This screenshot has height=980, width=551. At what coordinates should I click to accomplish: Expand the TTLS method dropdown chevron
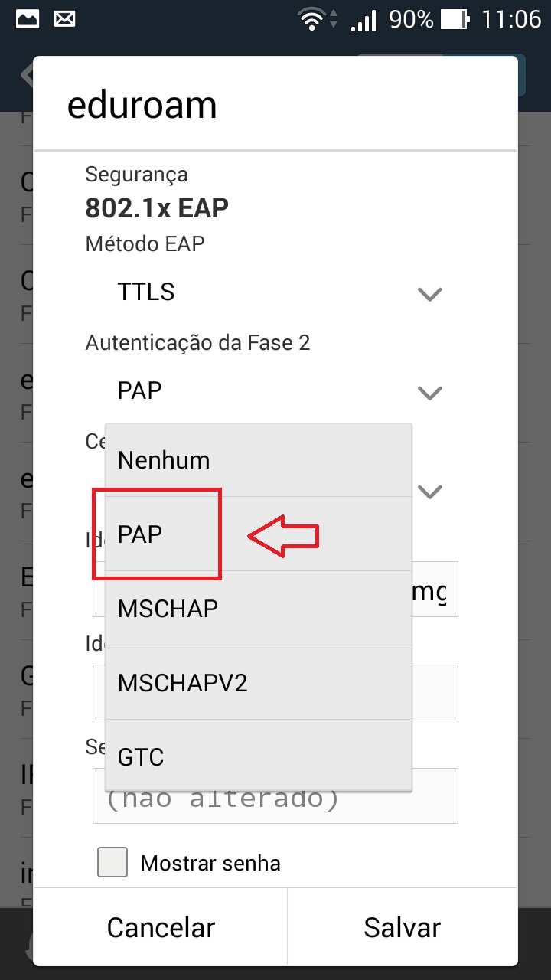430,293
